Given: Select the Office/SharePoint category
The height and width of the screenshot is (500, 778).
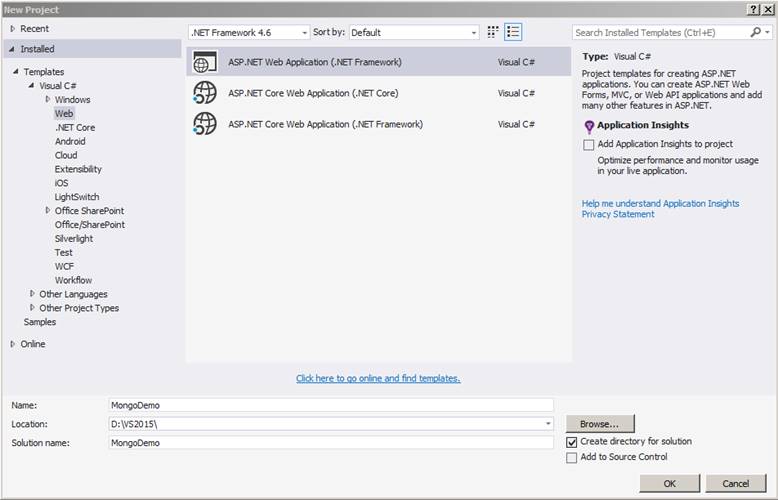Looking at the screenshot, I should coord(90,225).
